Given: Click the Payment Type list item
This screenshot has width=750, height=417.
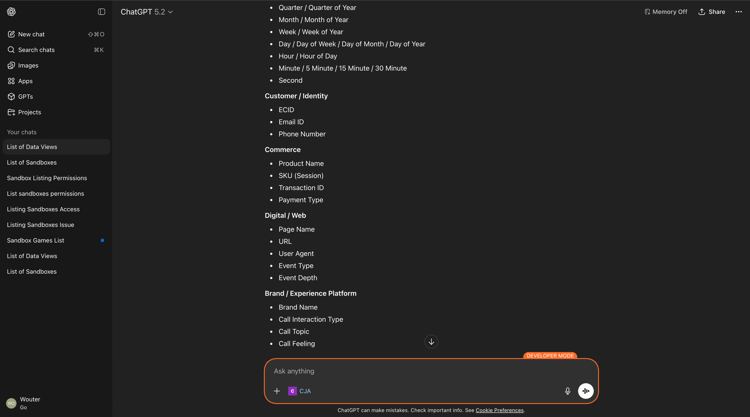Looking at the screenshot, I should [x=301, y=200].
